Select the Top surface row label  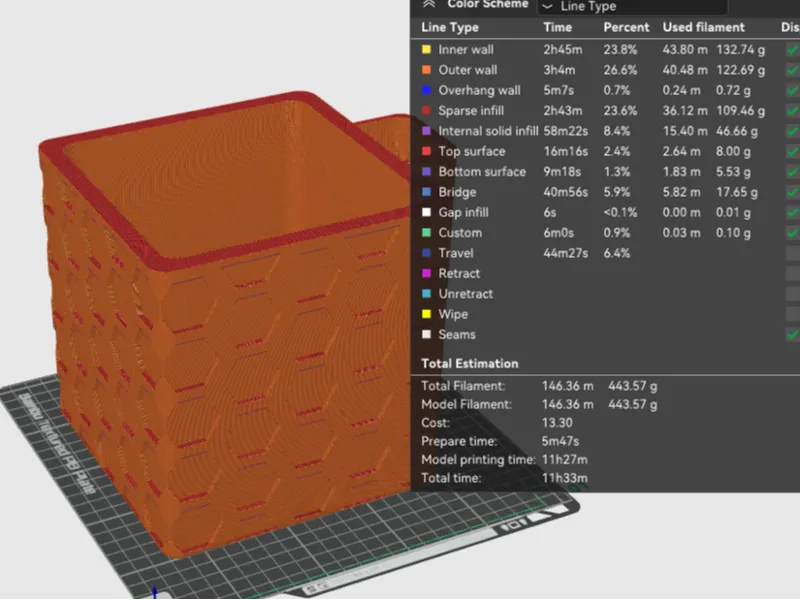472,152
